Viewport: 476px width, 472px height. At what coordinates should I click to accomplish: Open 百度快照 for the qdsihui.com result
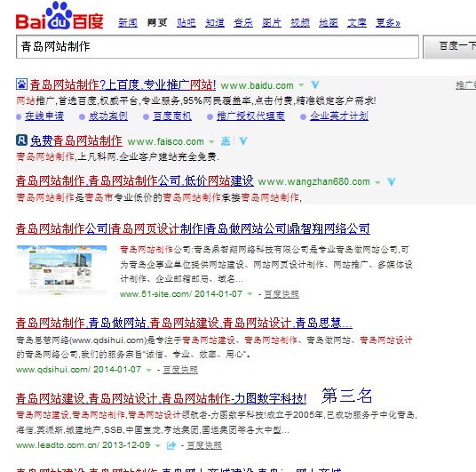point(180,370)
